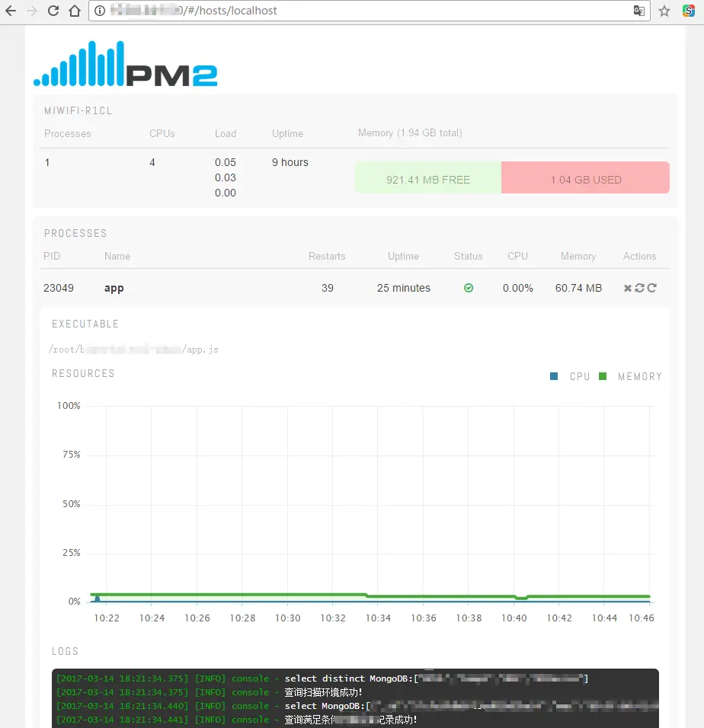Click the CPU value 0.00%
Viewport: 704px width, 728px height.
click(x=518, y=289)
